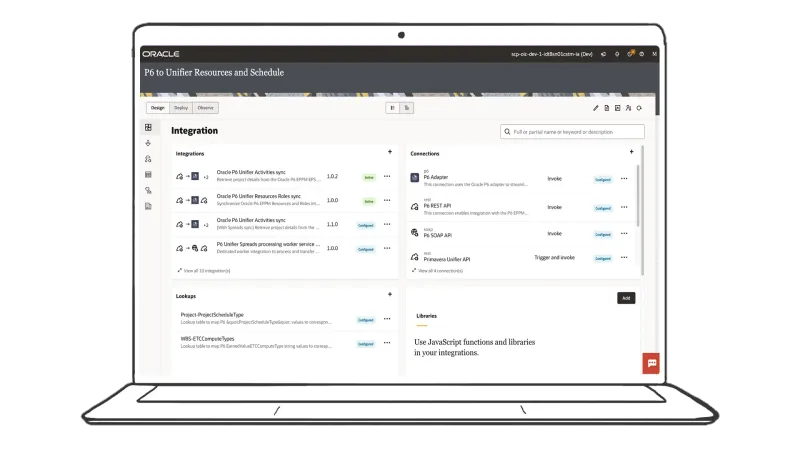Open the Design tab

(158, 108)
